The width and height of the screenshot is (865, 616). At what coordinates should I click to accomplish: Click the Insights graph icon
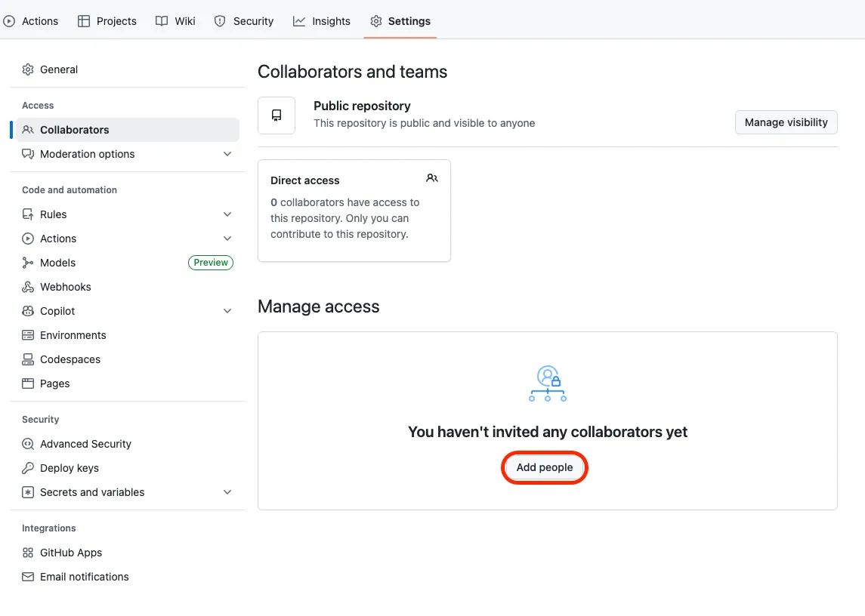299,21
